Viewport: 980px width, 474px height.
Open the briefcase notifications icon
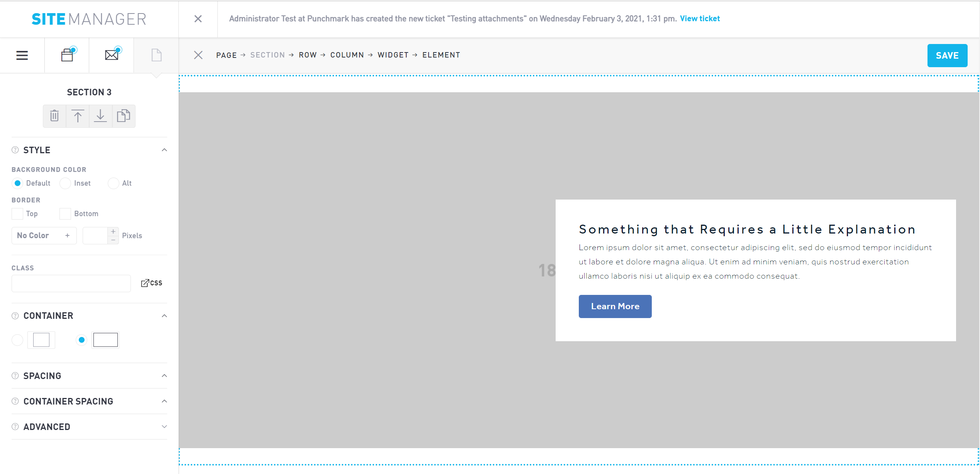click(x=67, y=55)
